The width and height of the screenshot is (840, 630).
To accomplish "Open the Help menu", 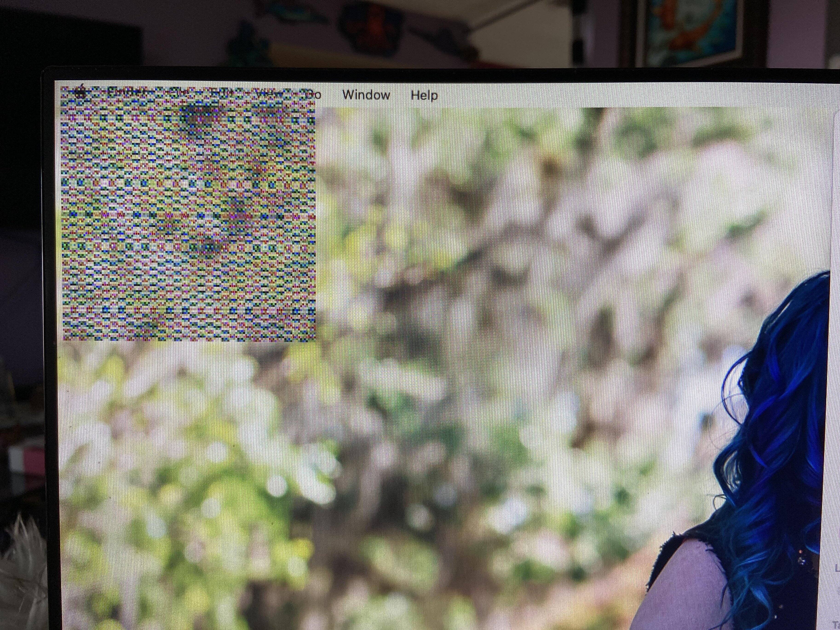I will 424,95.
